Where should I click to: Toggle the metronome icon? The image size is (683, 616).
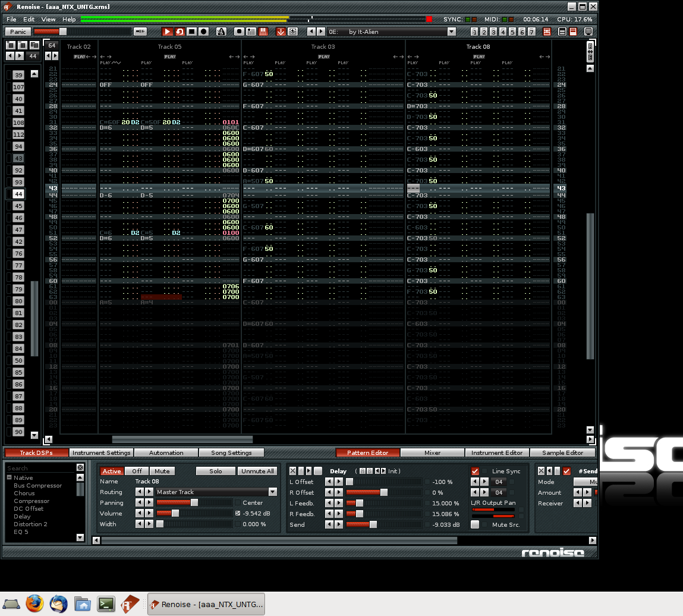(221, 32)
